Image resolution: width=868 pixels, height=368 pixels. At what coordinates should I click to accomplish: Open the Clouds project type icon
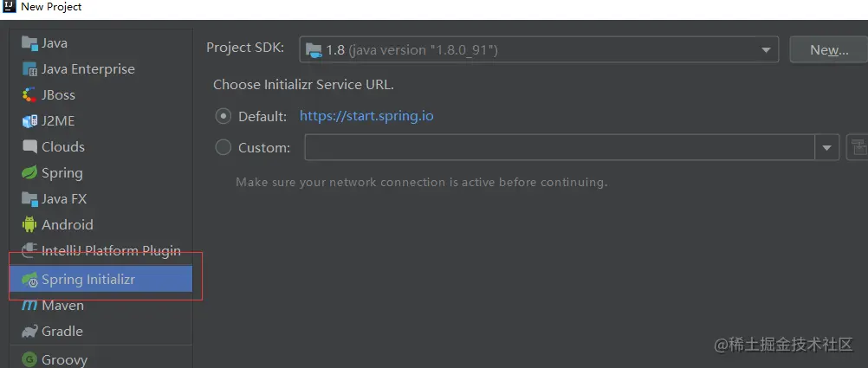pos(29,146)
